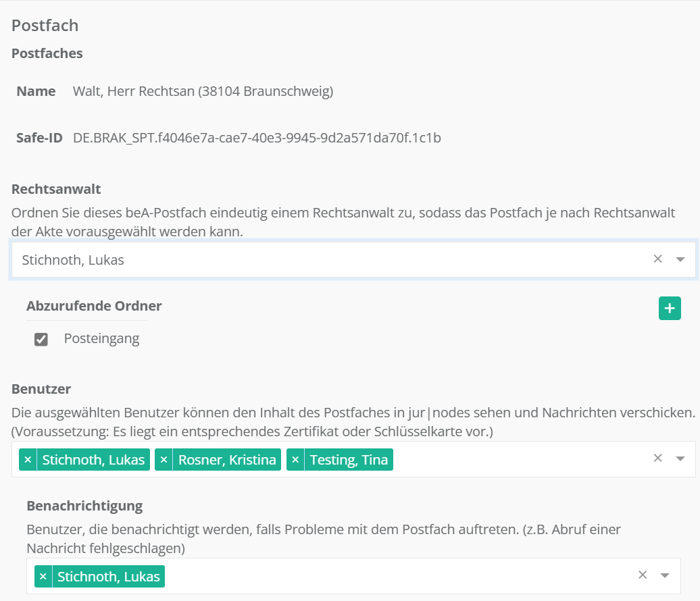Clear all Benachrichtigung users with X icon
The height and width of the screenshot is (601, 700).
[643, 575]
